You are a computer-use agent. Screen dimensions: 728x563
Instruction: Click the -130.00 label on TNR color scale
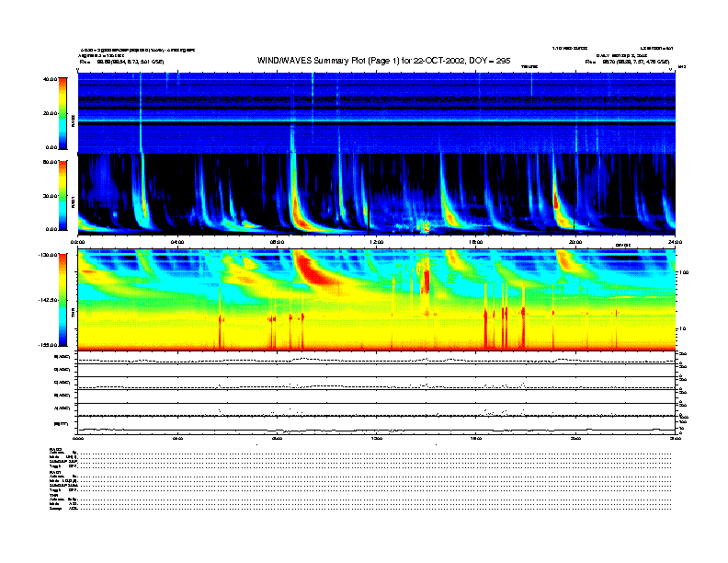pos(48,255)
